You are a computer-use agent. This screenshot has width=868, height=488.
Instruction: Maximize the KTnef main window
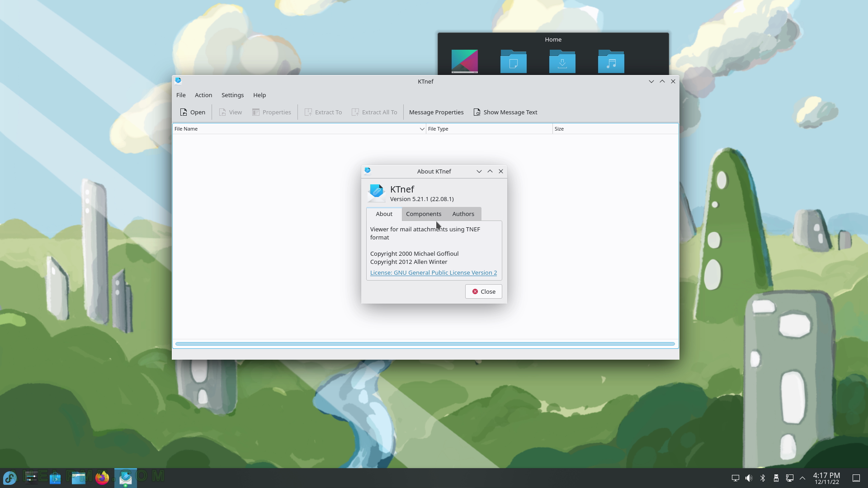point(662,81)
